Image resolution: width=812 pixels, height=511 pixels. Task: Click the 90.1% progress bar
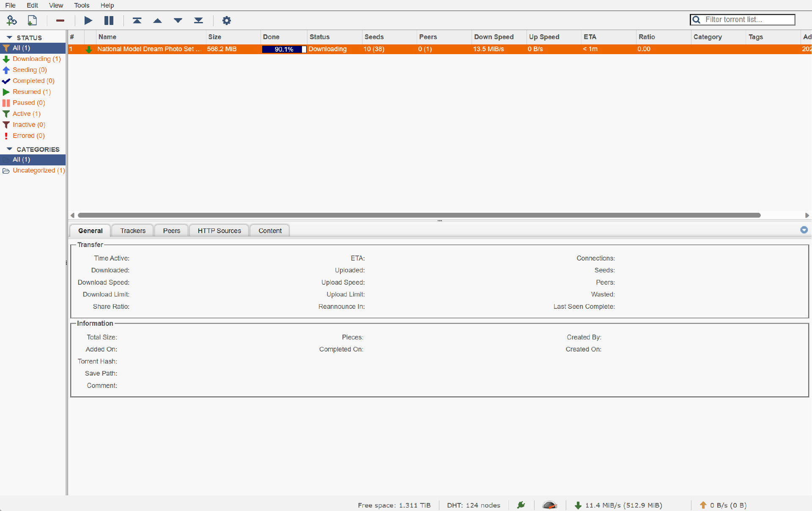[284, 49]
